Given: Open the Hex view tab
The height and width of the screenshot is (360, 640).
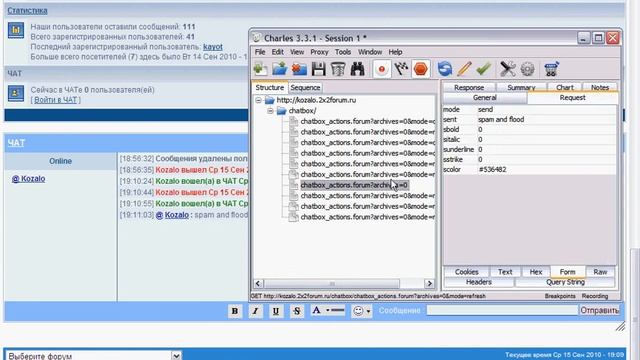Looking at the screenshot, I should tap(536, 271).
